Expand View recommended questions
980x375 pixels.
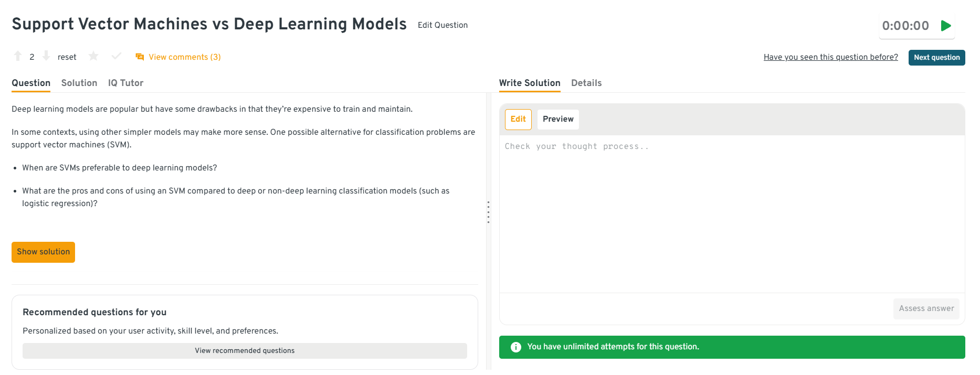pyautogui.click(x=245, y=351)
